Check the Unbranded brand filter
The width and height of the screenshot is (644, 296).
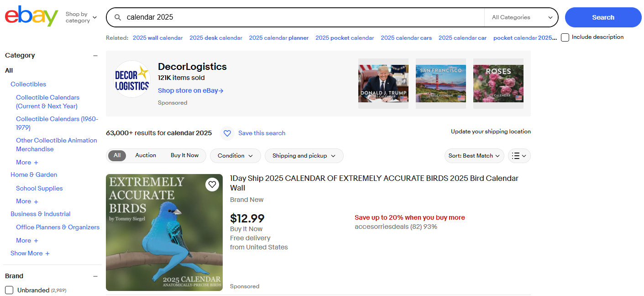[x=9, y=290]
